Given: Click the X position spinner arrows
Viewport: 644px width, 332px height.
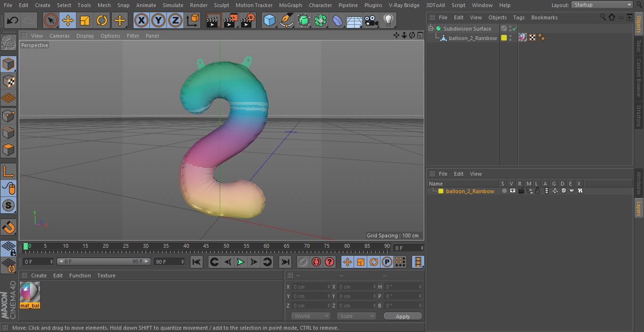Looking at the screenshot, I should point(329,287).
